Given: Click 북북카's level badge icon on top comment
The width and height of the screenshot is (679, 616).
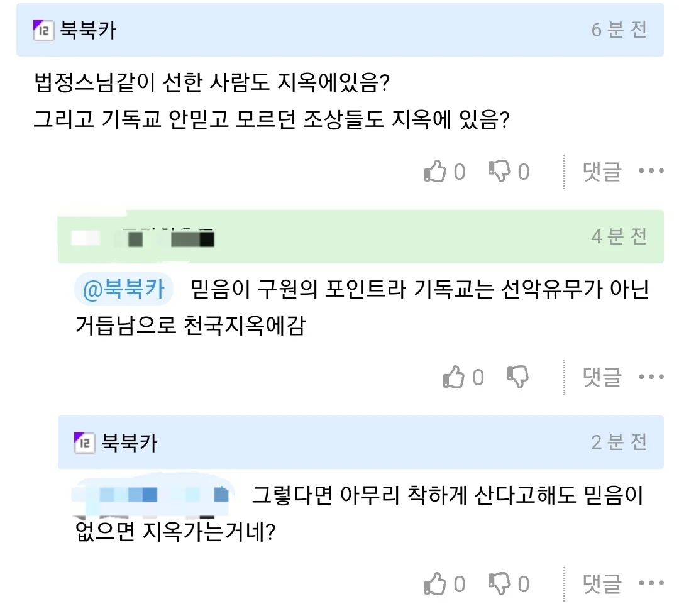Looking at the screenshot, I should [43, 30].
